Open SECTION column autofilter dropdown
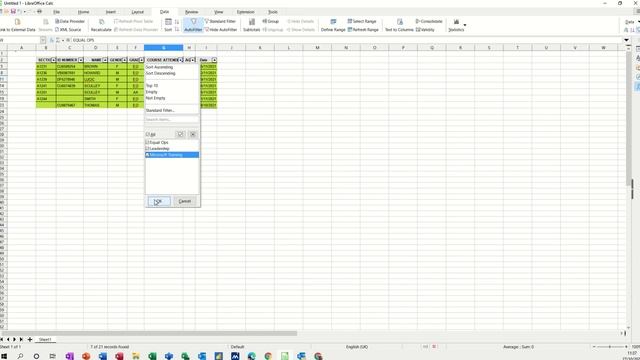Viewport: 640px width, 360px height. pos(53,60)
